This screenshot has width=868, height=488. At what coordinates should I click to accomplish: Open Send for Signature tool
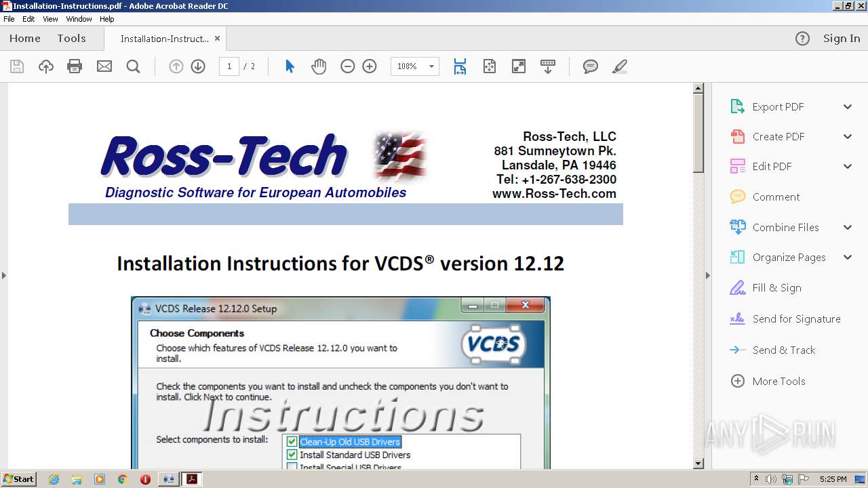point(796,319)
